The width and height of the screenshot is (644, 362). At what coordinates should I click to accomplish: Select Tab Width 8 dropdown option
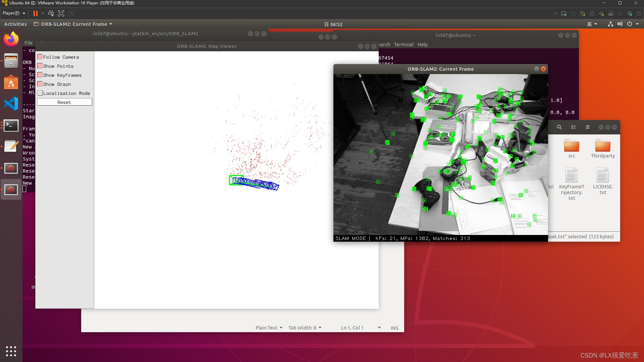(x=305, y=327)
